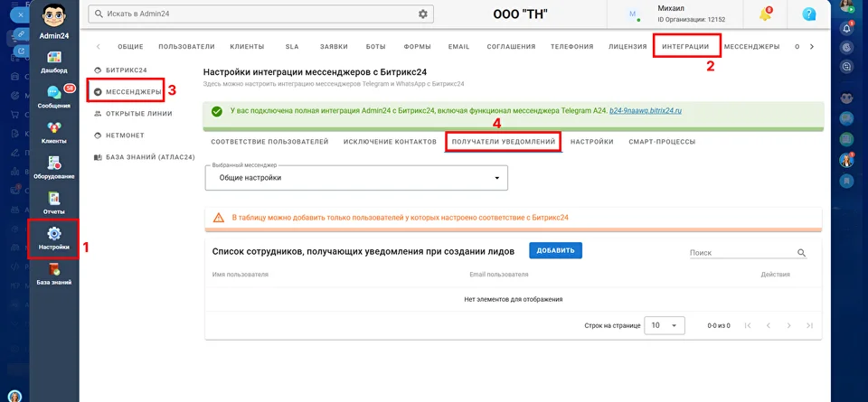Viewport: 868px width, 402px height.
Task: Open Михаил user profile menu
Action: point(679,14)
